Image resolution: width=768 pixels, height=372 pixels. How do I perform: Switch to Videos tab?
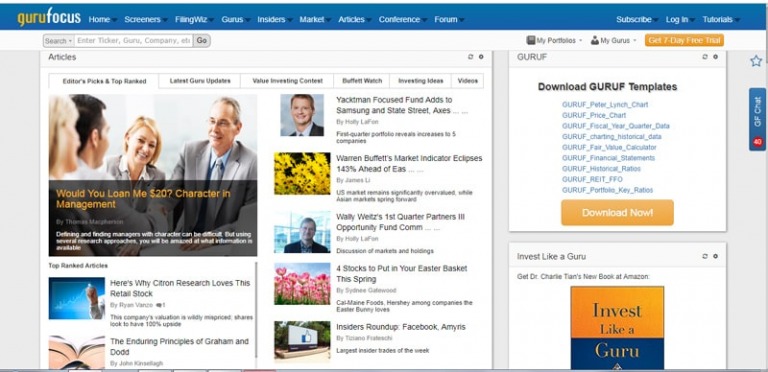(468, 81)
